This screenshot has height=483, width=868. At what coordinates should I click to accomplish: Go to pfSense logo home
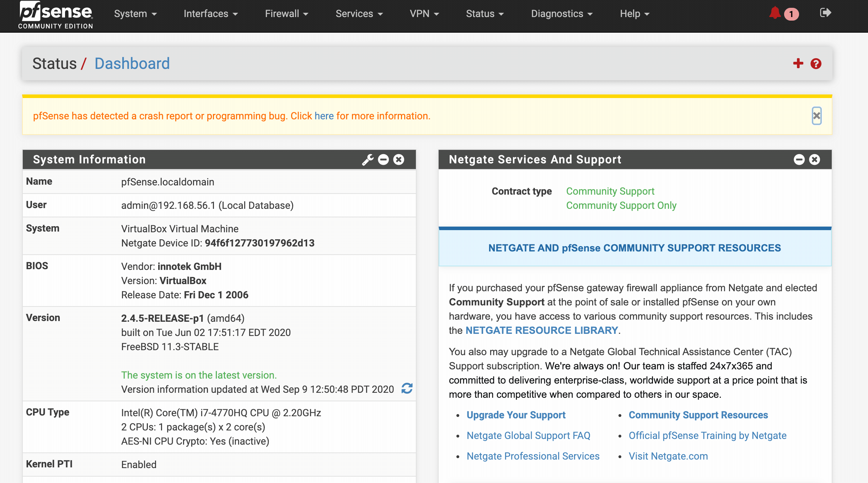[x=56, y=15]
